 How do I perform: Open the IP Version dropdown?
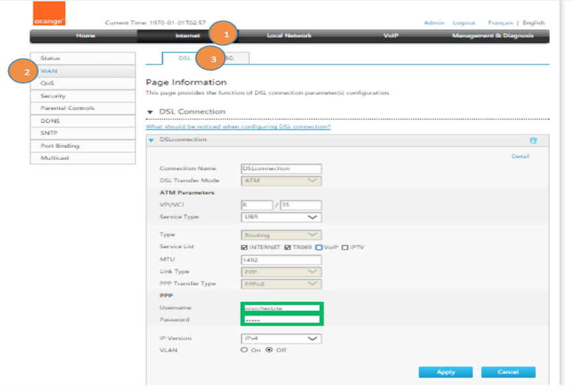[x=282, y=338]
